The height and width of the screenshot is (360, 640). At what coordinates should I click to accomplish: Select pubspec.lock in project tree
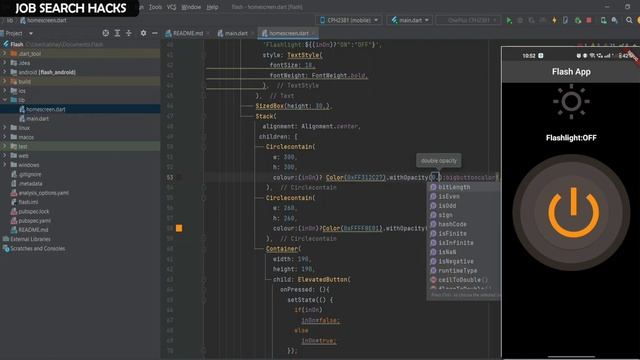(x=34, y=211)
